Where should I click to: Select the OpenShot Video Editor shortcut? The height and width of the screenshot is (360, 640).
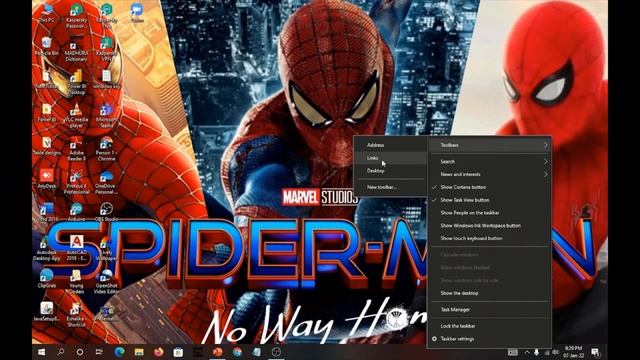107,282
